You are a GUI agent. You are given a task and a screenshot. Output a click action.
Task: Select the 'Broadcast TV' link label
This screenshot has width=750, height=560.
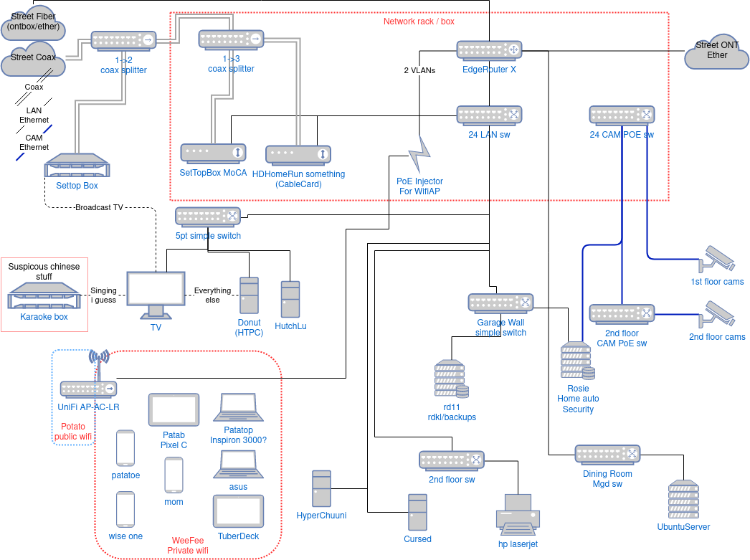tap(99, 207)
